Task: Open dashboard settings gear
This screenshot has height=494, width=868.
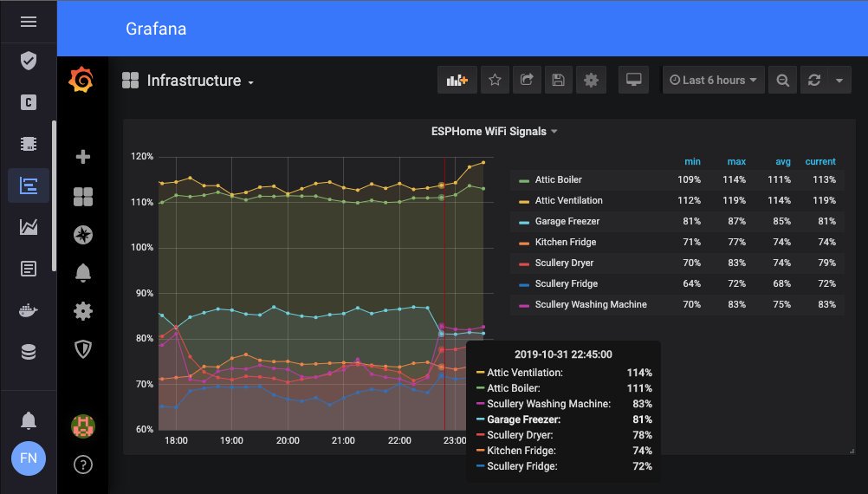Action: click(x=591, y=81)
